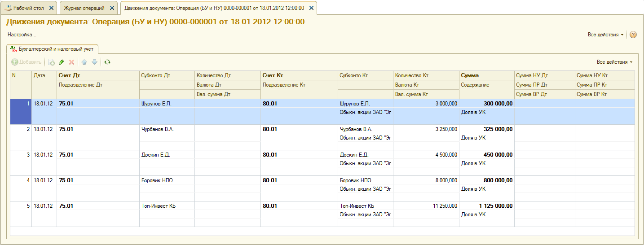The image size is (644, 245).
Task: Move the entry up with the up arrow icon
Action: [x=84, y=62]
